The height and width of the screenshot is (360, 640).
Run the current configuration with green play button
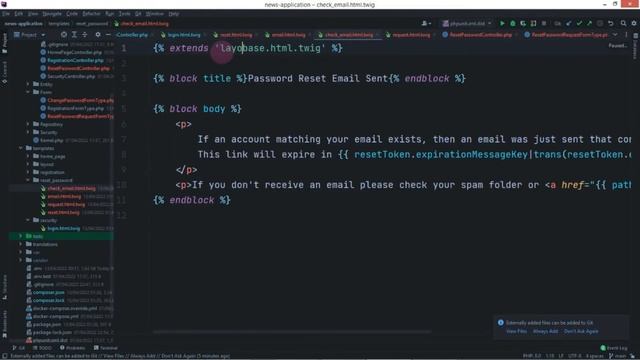[x=502, y=24]
